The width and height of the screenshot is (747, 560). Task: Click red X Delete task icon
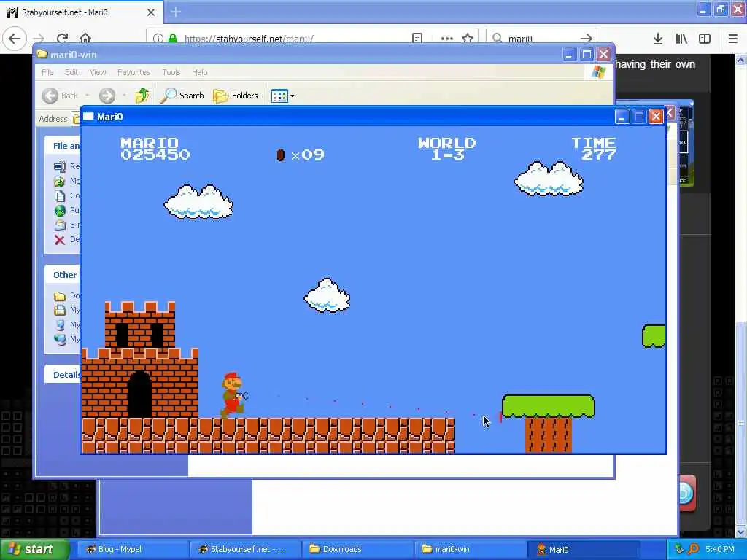click(x=60, y=239)
